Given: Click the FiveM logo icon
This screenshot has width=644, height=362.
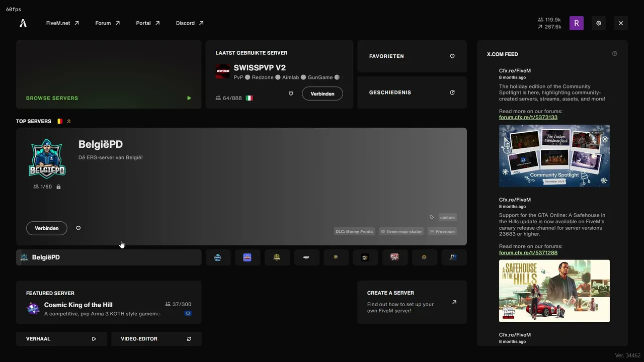Looking at the screenshot, I should coord(23,23).
